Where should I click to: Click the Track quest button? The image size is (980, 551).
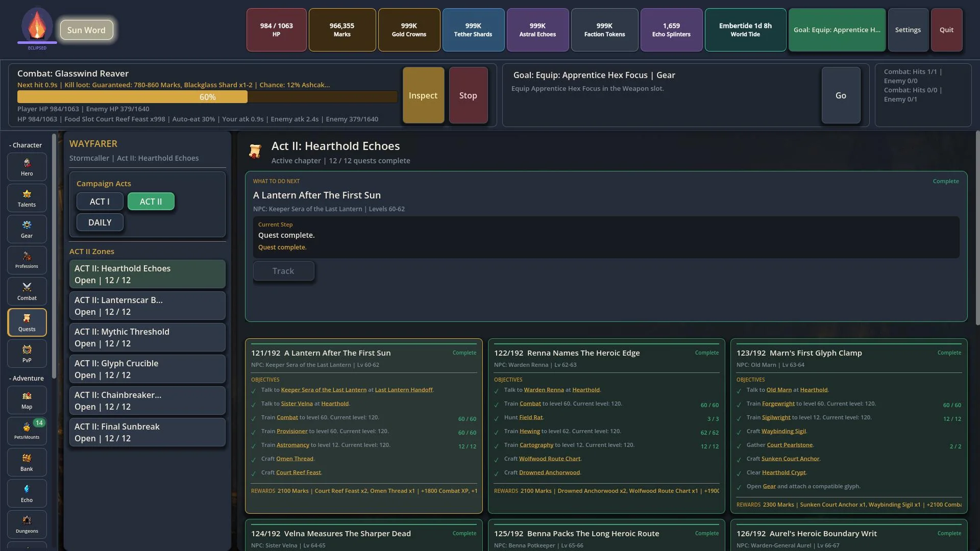[283, 271]
